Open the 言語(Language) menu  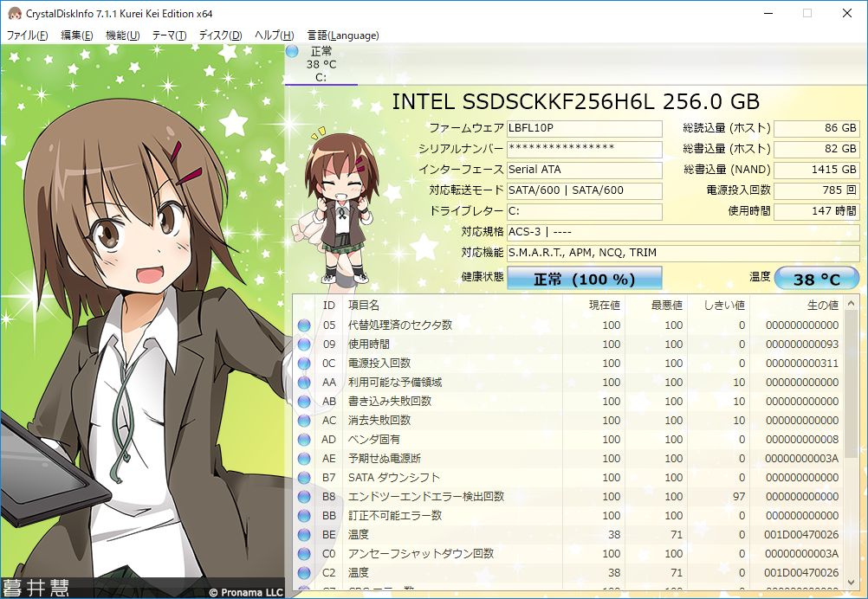coord(343,35)
